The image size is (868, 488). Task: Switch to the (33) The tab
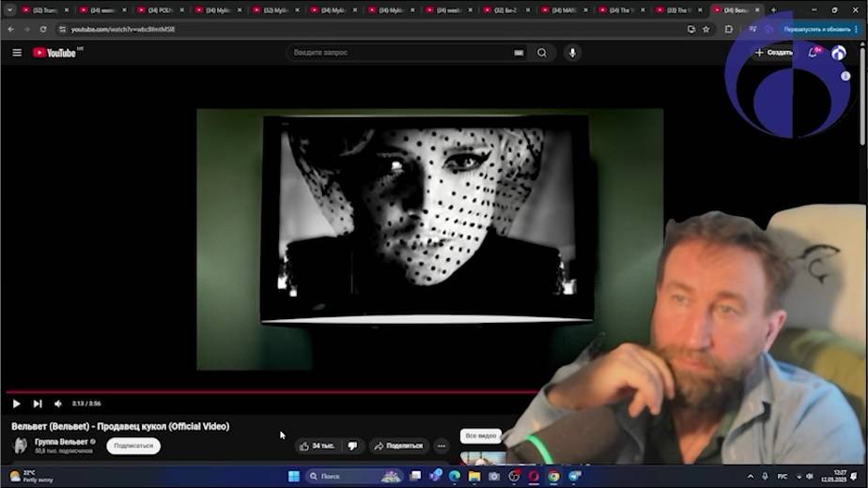pyautogui.click(x=679, y=10)
